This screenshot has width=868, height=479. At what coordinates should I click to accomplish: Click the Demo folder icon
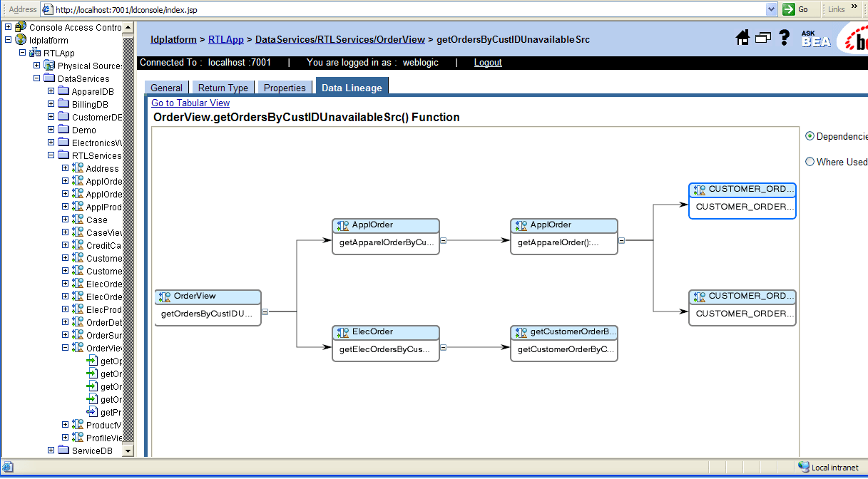tap(63, 130)
